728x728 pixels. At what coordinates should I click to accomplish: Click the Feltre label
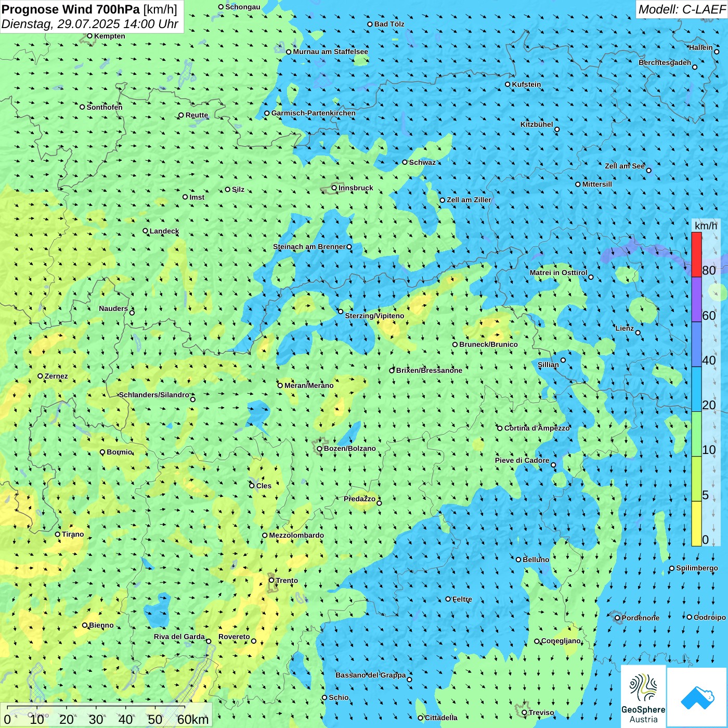click(462, 599)
